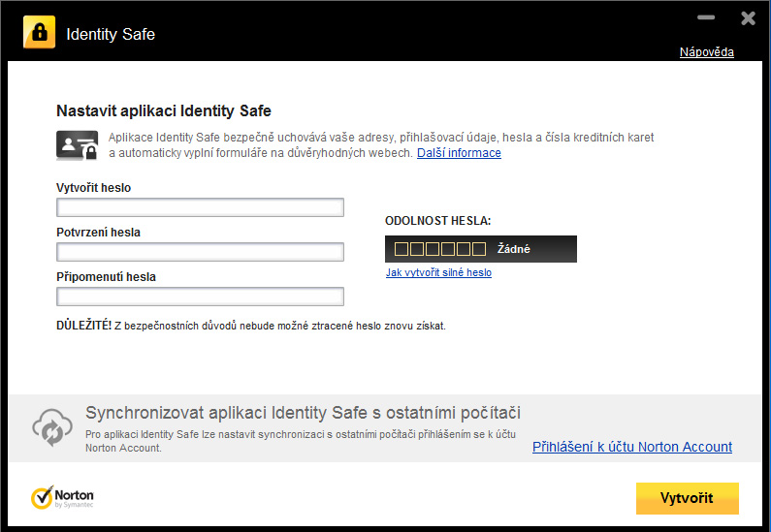Follow the Další informace link

point(459,153)
